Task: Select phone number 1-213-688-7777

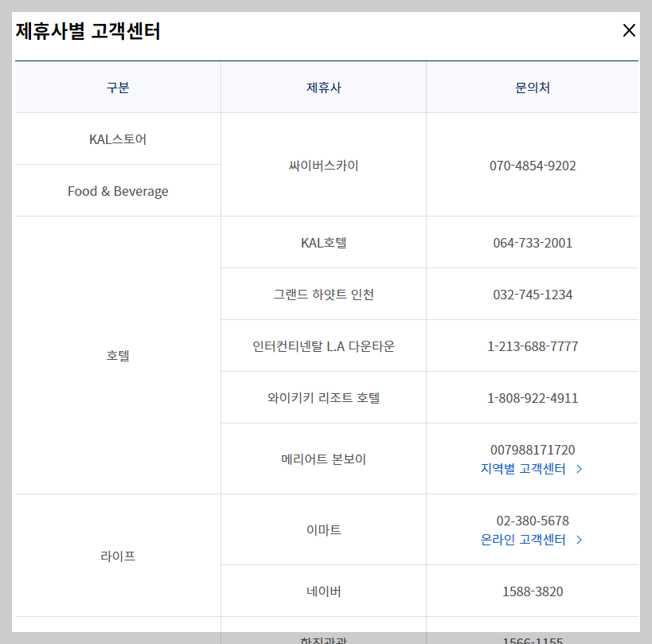Action: [x=533, y=346]
